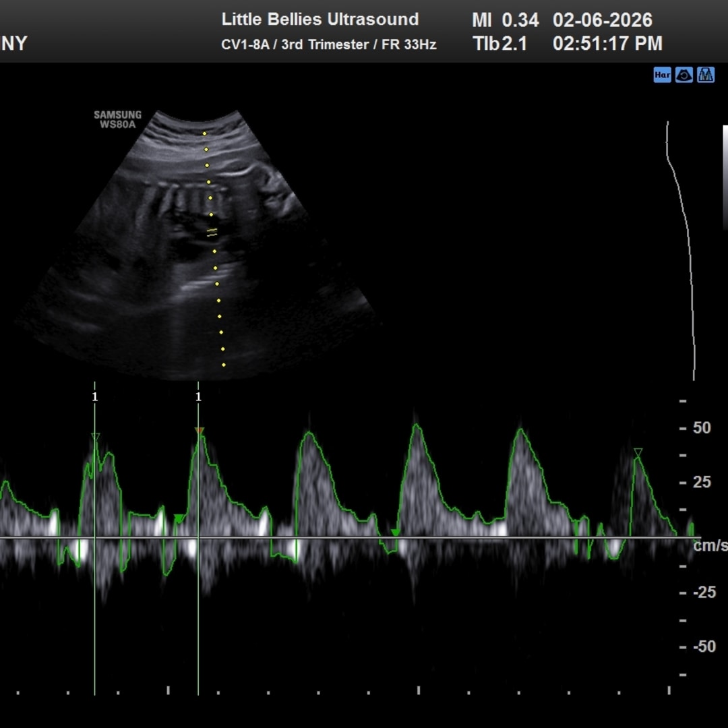The image size is (728, 728).
Task: Click the MI 0.34 readout
Action: (506, 20)
